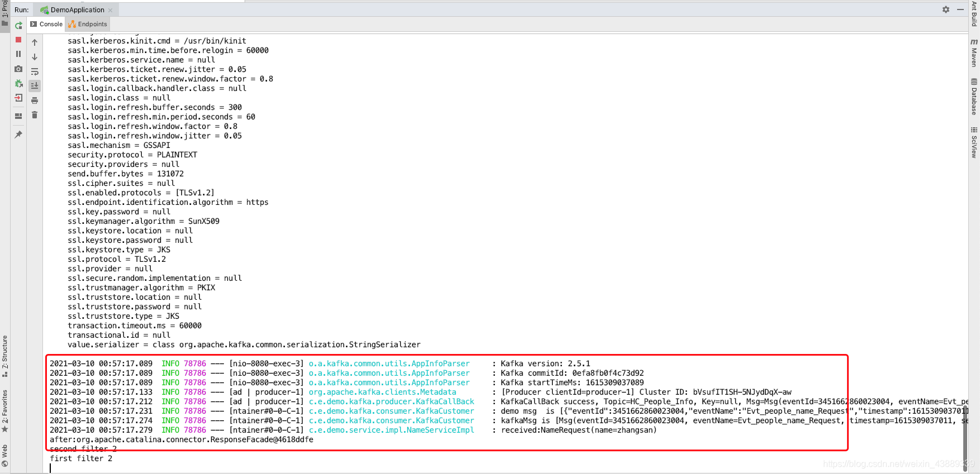Image resolution: width=980 pixels, height=474 pixels.
Task: Open the Maven side panel
Action: coord(974,52)
